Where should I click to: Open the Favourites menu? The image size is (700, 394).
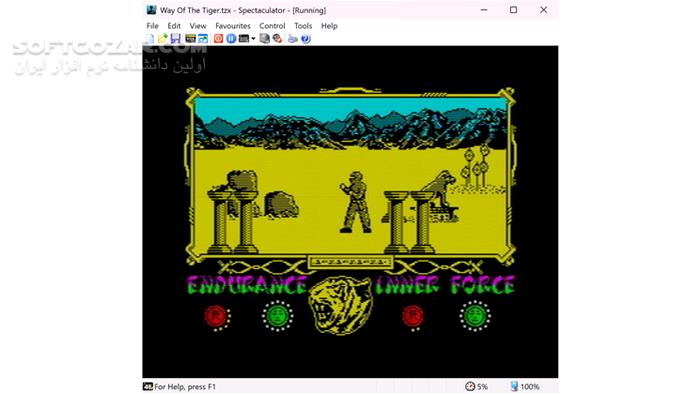coord(233,26)
